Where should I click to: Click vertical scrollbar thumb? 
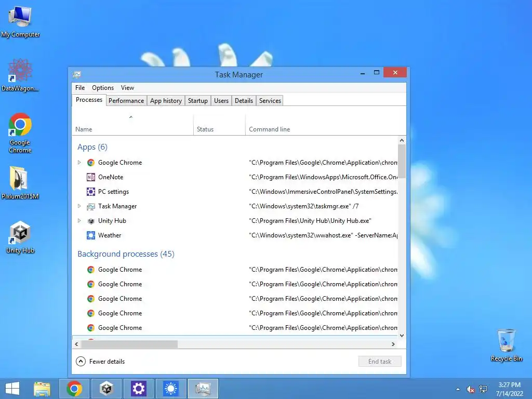pyautogui.click(x=402, y=161)
